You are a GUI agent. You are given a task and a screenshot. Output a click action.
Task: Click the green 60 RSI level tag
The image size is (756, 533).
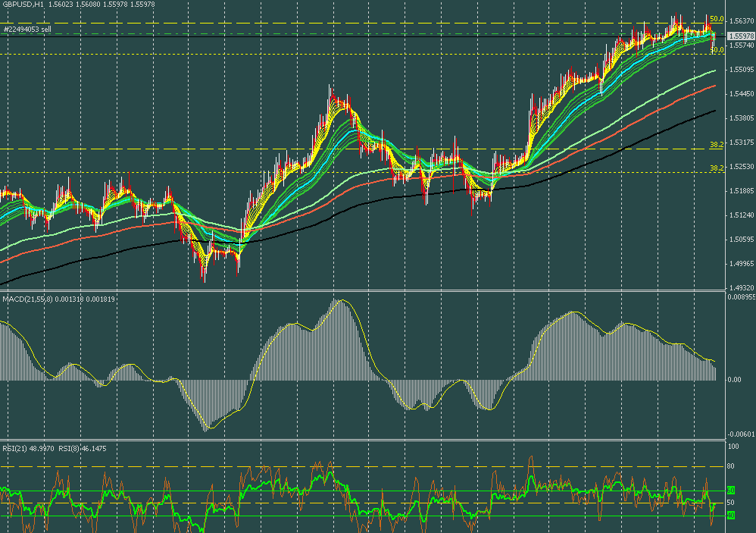tap(731, 490)
